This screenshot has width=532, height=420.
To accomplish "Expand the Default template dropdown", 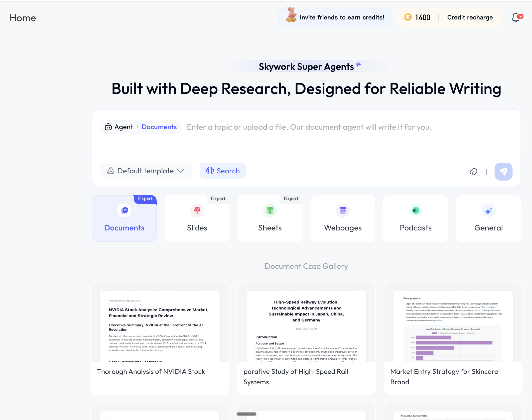I will point(146,171).
